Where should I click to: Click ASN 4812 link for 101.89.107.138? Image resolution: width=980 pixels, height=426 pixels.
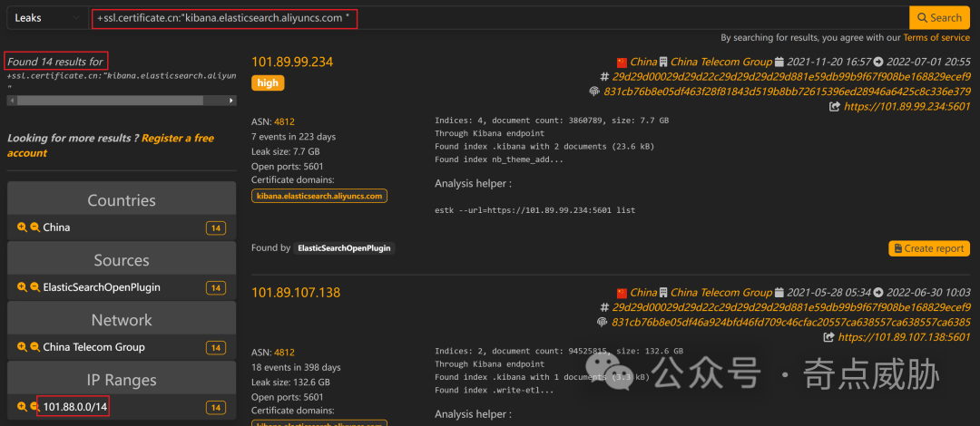click(284, 353)
